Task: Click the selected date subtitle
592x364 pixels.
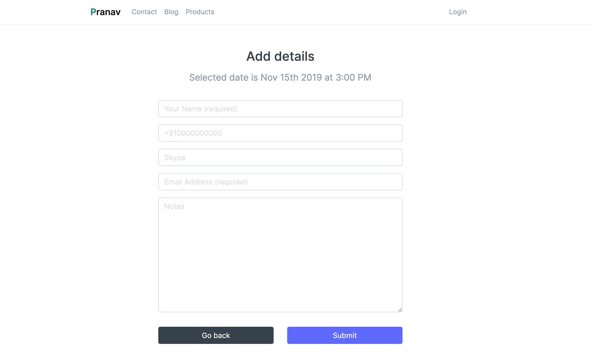Action: click(x=280, y=77)
